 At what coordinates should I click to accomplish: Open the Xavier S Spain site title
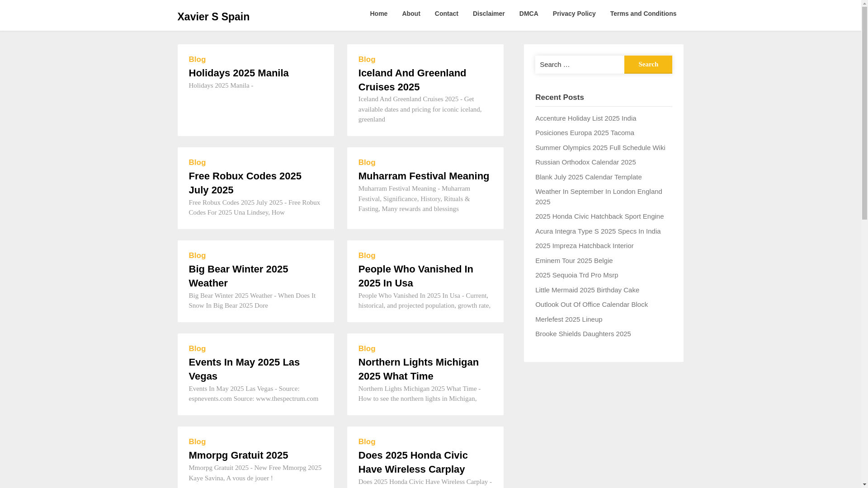213,17
